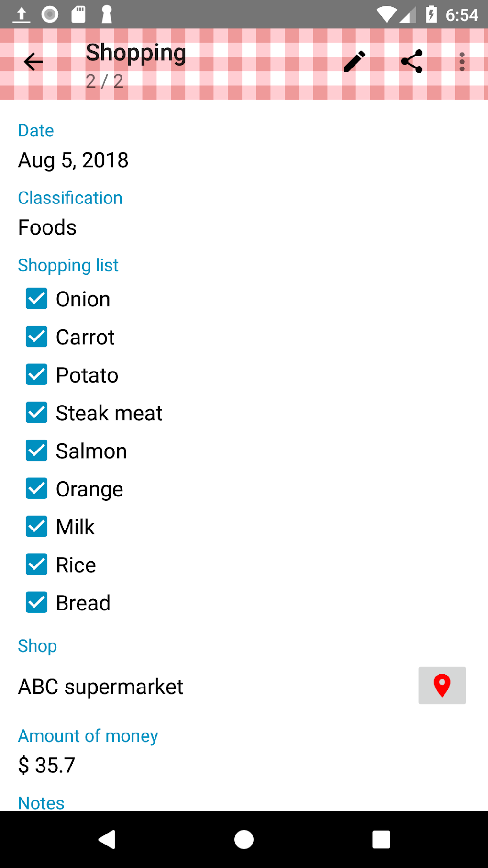Open shop location with red map pin
488x868 pixels.
(x=442, y=686)
